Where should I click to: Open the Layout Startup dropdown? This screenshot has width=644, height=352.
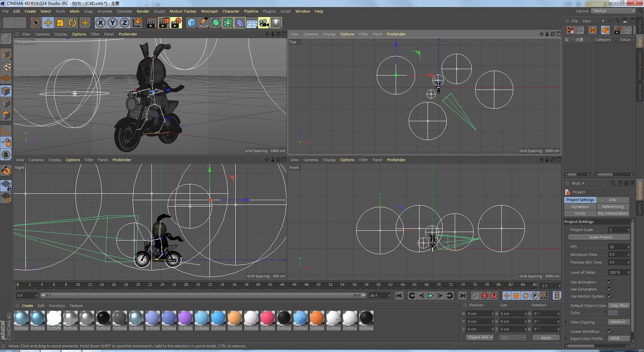click(x=613, y=11)
